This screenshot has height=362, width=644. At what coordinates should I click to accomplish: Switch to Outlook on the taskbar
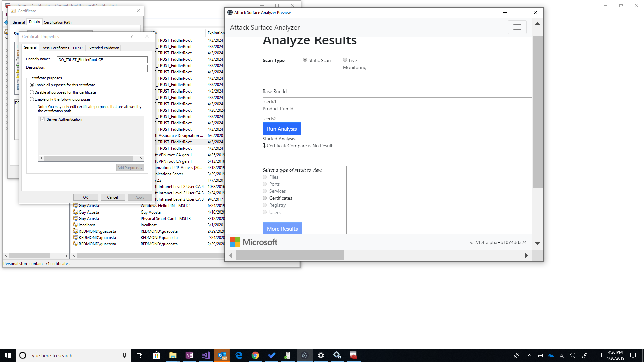(222, 355)
